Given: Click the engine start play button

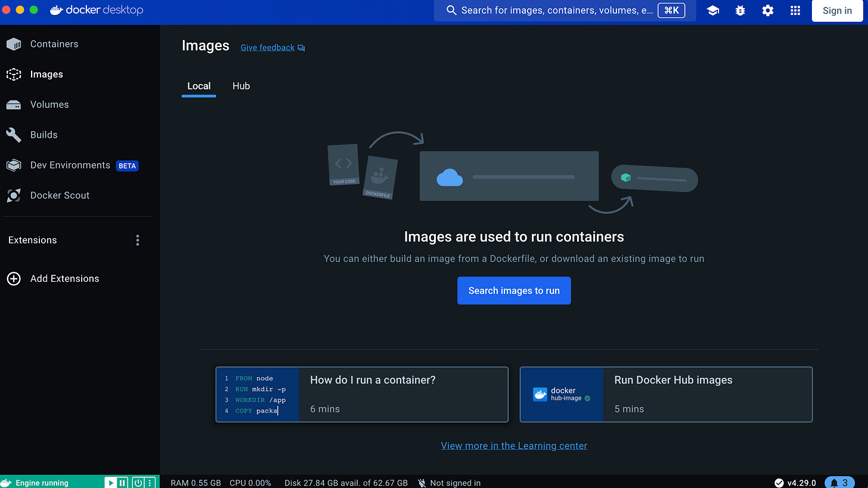Looking at the screenshot, I should [x=110, y=483].
